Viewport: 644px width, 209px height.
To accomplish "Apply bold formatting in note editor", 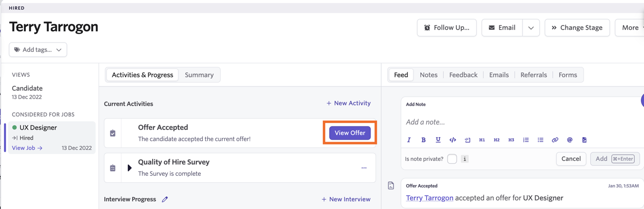I will point(423,140).
